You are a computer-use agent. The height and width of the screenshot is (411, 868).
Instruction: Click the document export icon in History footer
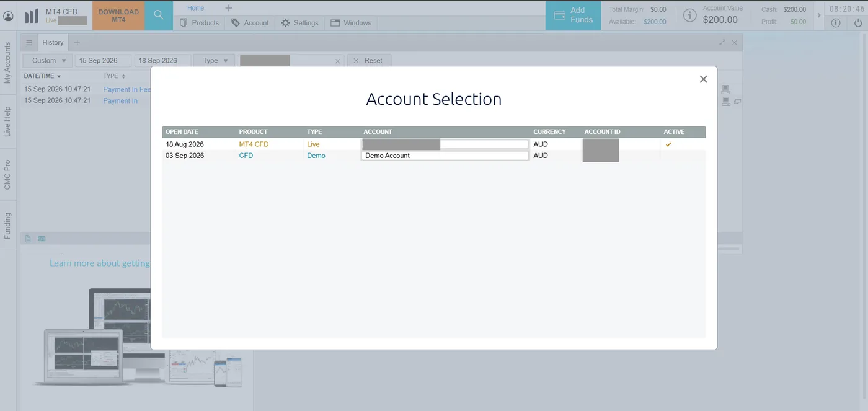pos(28,239)
